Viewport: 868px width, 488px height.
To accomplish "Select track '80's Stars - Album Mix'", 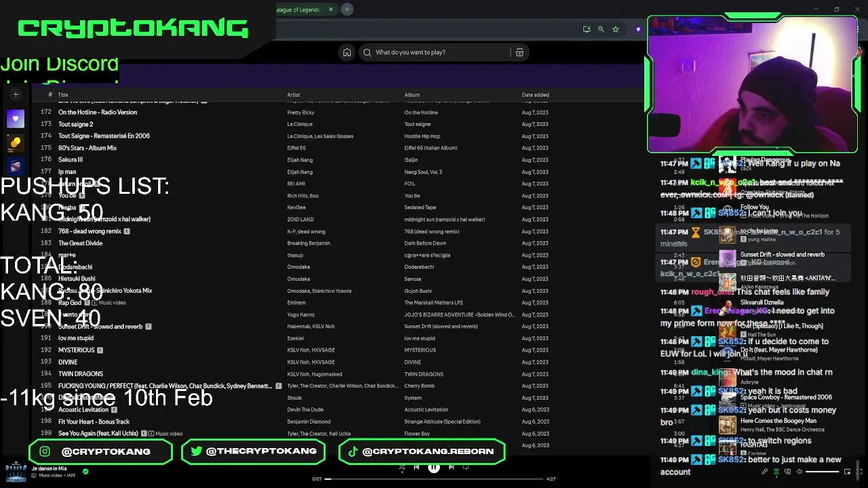I will coord(87,148).
